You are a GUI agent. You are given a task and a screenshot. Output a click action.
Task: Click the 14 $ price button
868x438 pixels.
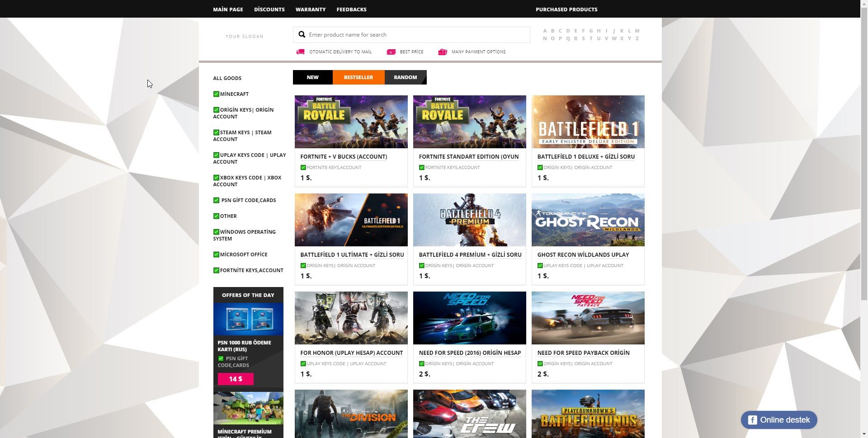pos(236,379)
